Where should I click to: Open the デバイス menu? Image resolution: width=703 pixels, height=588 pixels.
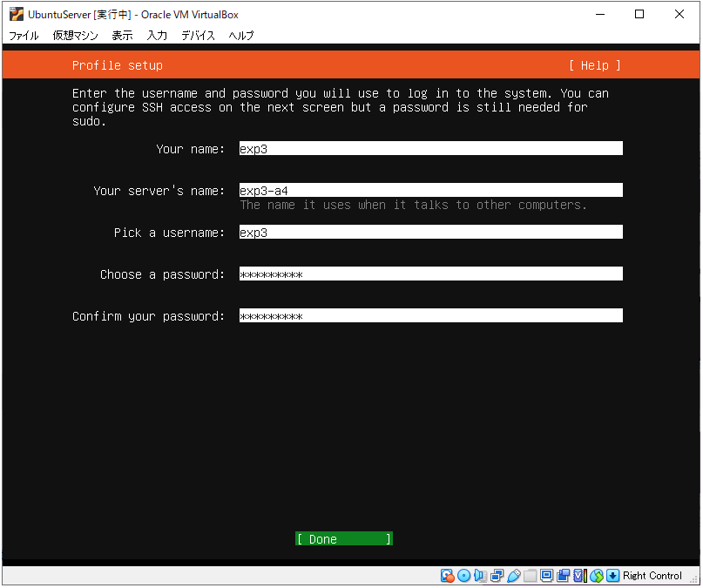click(x=198, y=36)
